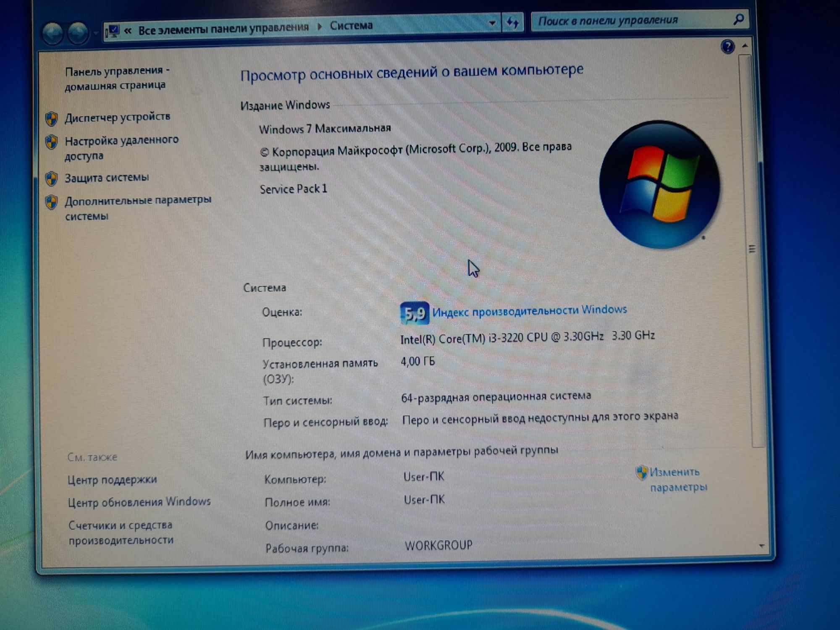The image size is (840, 630).
Task: Open Центр обновления Windows link
Action: point(139,502)
